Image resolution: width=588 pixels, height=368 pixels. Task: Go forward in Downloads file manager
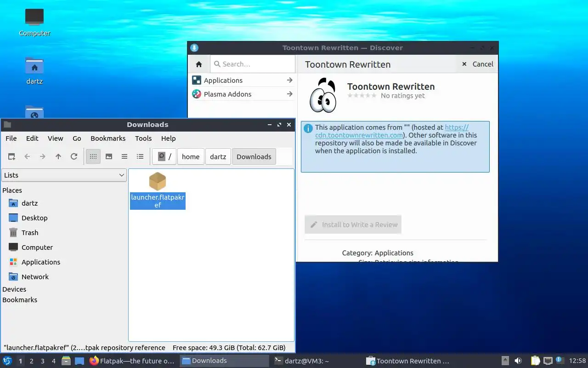[x=43, y=156]
